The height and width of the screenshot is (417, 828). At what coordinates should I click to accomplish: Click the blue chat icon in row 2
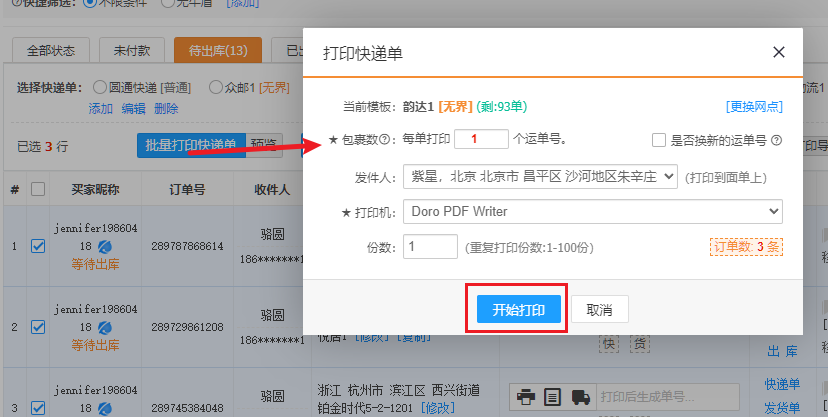coord(105,327)
